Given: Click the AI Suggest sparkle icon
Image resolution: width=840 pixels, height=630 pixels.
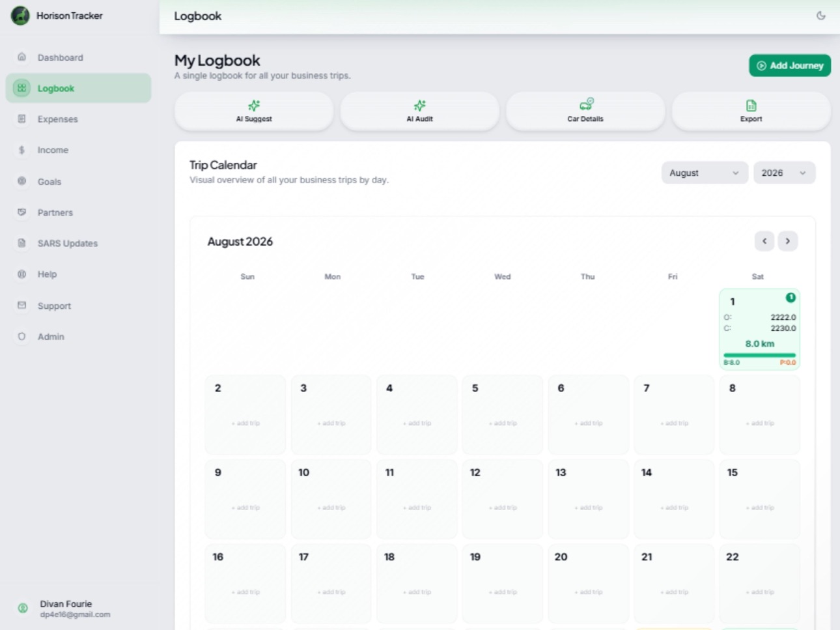Looking at the screenshot, I should (254, 106).
